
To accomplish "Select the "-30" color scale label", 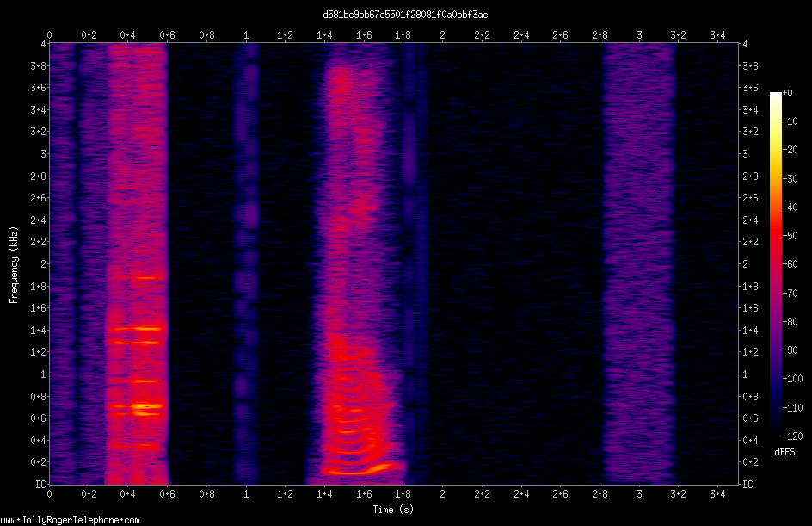I will click(x=790, y=179).
